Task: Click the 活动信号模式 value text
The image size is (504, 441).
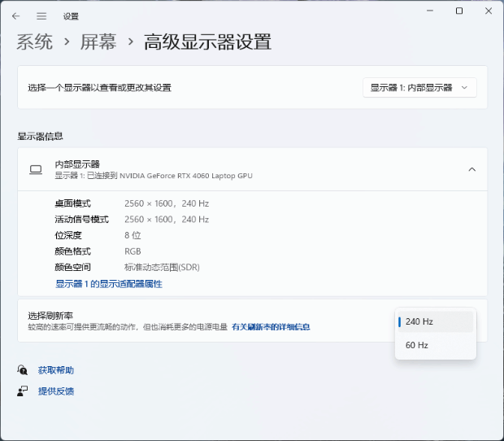Action: (x=167, y=220)
